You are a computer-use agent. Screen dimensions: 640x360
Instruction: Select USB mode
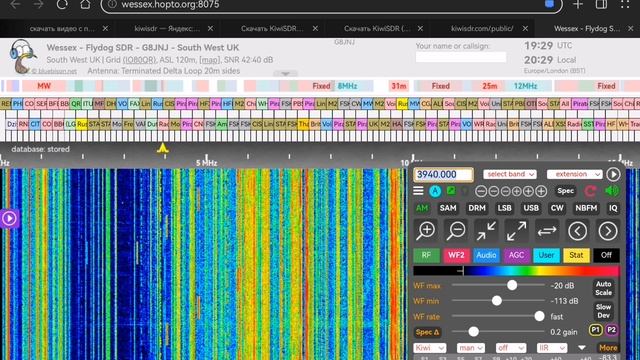[531, 208]
